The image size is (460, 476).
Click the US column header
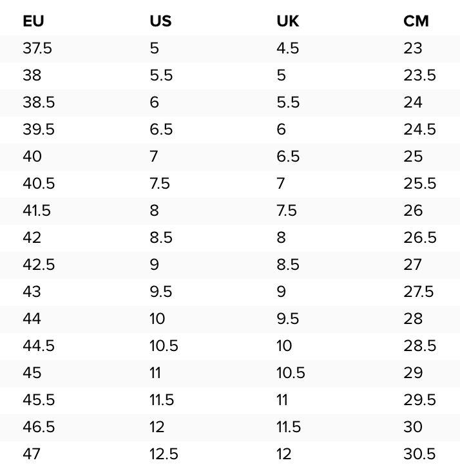point(160,21)
